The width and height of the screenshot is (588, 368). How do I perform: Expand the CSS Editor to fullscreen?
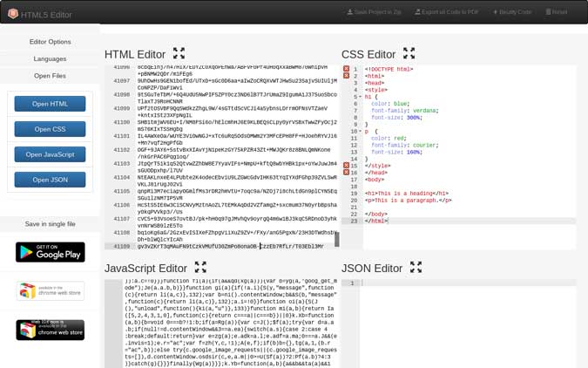[409, 53]
